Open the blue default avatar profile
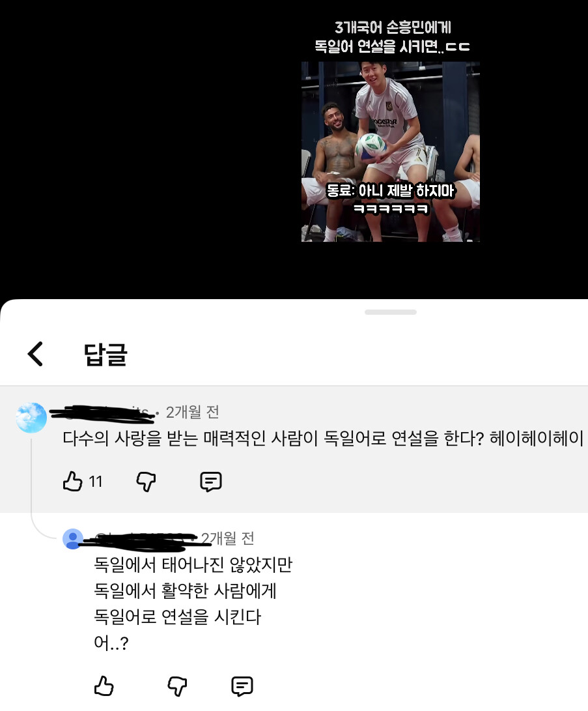Image resolution: width=588 pixels, height=711 pixels. pos(73,539)
